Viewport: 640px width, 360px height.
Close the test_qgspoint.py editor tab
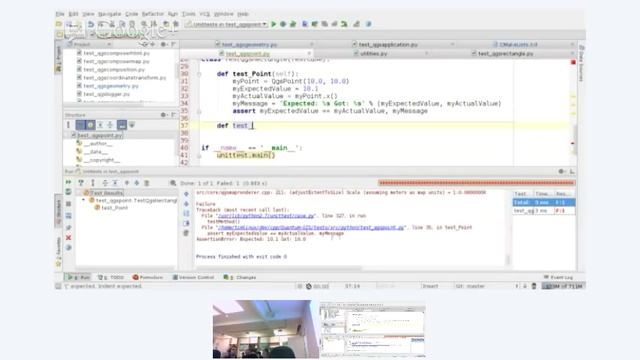click(x=309, y=53)
